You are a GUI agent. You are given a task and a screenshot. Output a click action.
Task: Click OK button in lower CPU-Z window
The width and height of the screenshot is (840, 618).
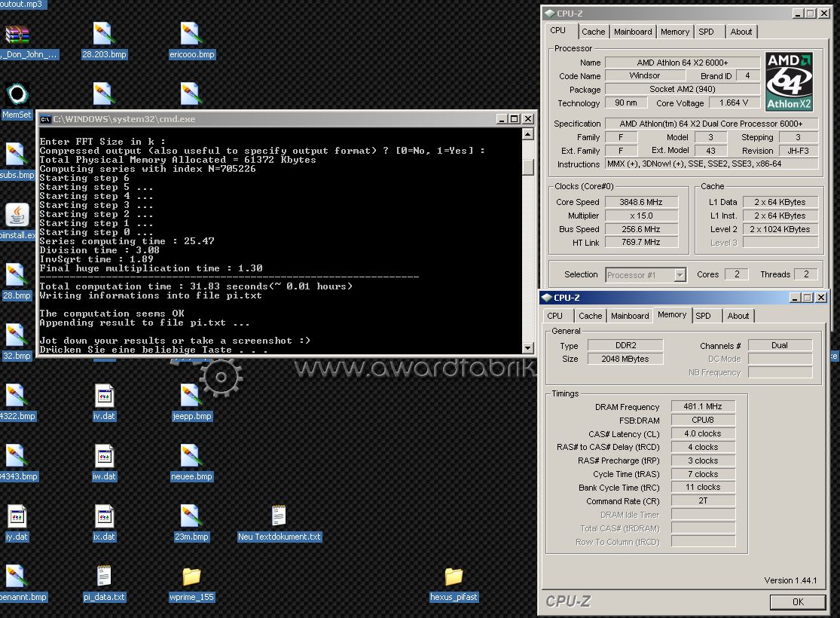798,602
